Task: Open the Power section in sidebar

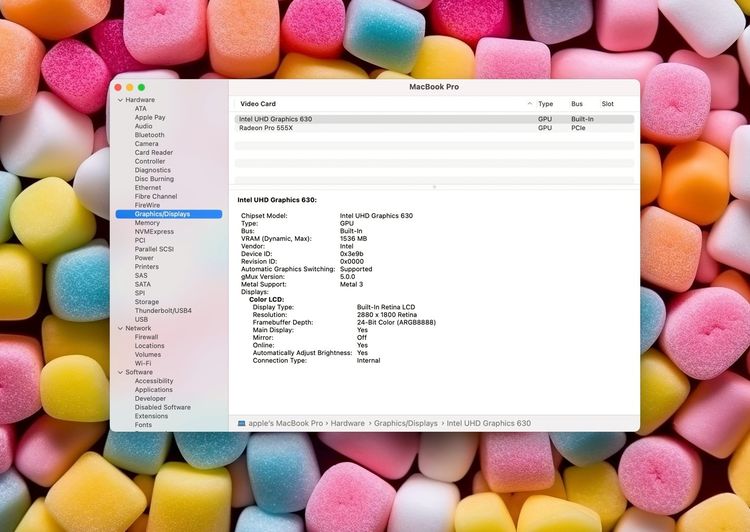Action: tap(144, 258)
